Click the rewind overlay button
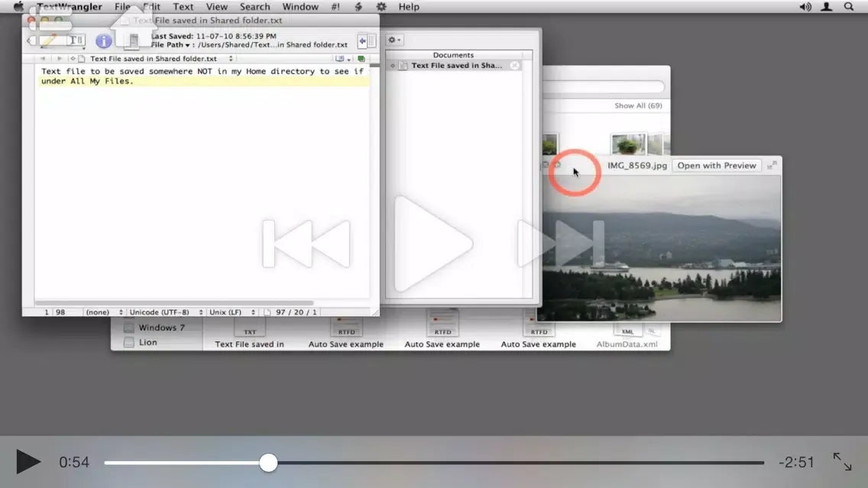This screenshot has width=868, height=488. coord(306,244)
